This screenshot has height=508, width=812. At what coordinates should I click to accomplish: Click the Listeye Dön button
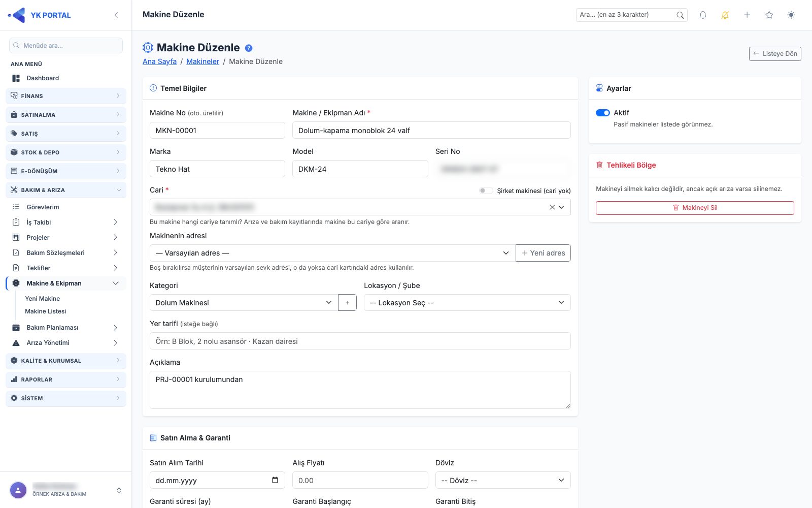pos(775,54)
